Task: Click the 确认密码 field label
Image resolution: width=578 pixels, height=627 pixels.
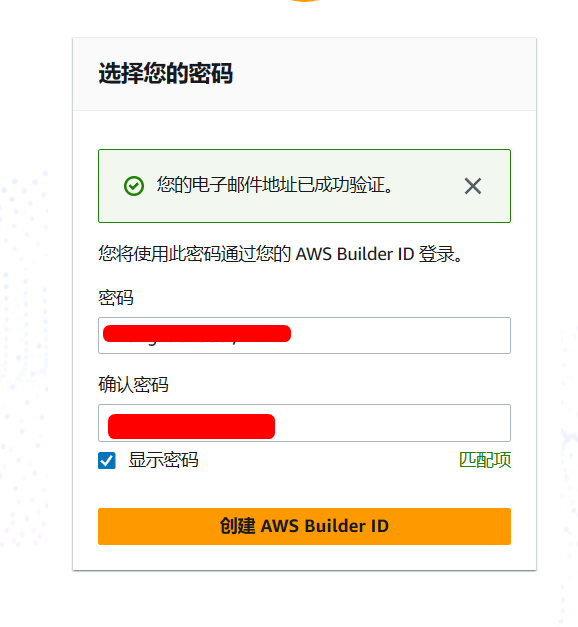Action: point(133,385)
